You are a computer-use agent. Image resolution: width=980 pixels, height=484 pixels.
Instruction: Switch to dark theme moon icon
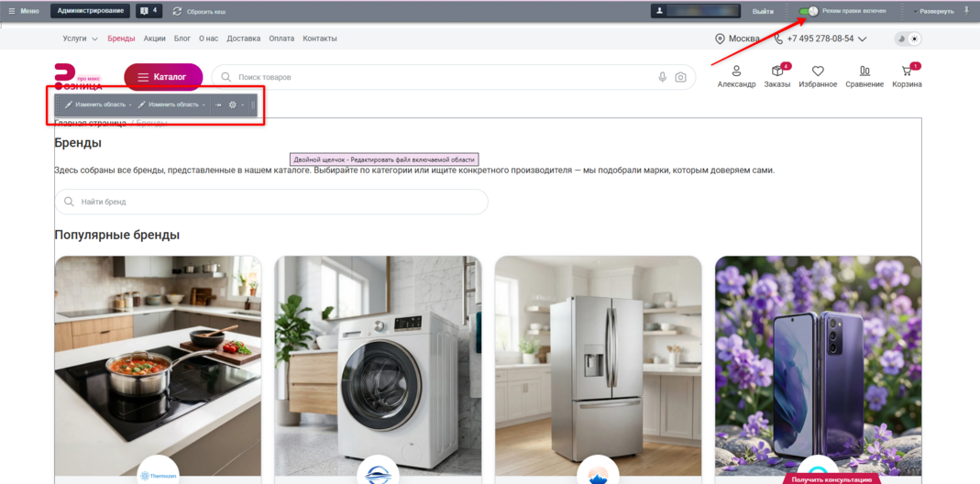tap(901, 38)
